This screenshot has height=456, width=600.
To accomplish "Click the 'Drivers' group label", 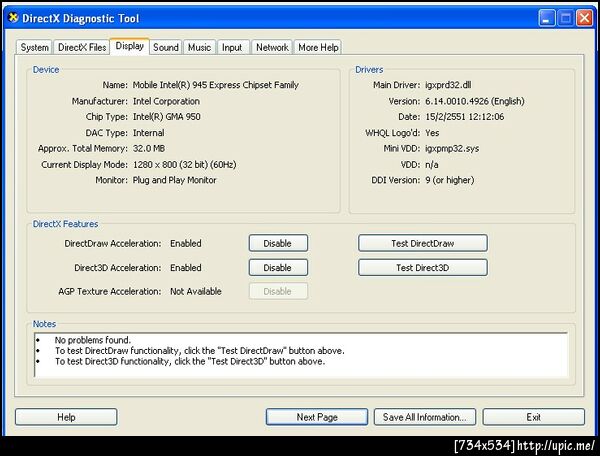I will click(x=369, y=70).
